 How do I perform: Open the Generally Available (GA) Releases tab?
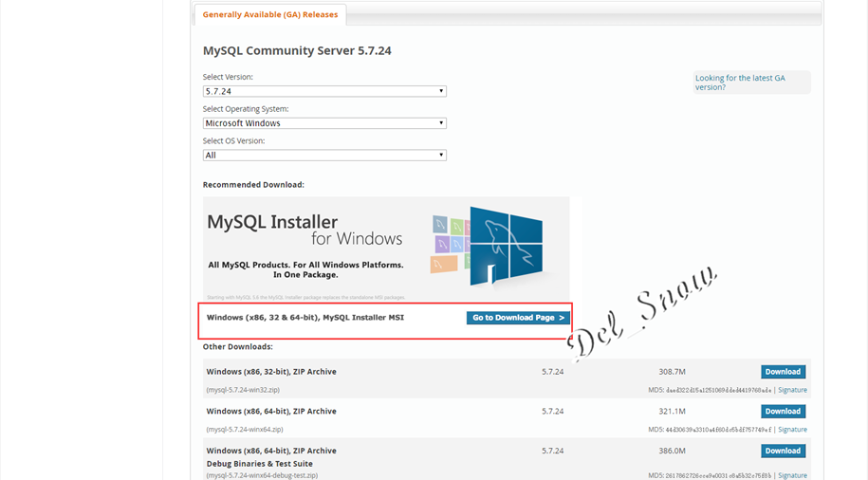tap(270, 15)
